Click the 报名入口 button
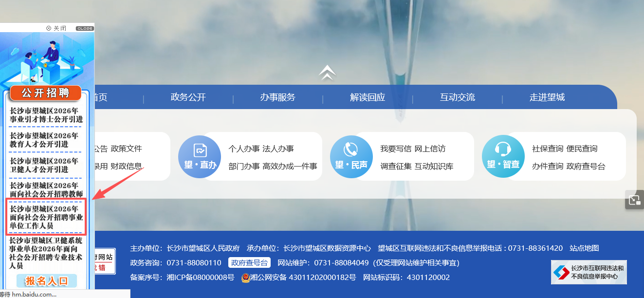644x298 pixels. [x=47, y=281]
